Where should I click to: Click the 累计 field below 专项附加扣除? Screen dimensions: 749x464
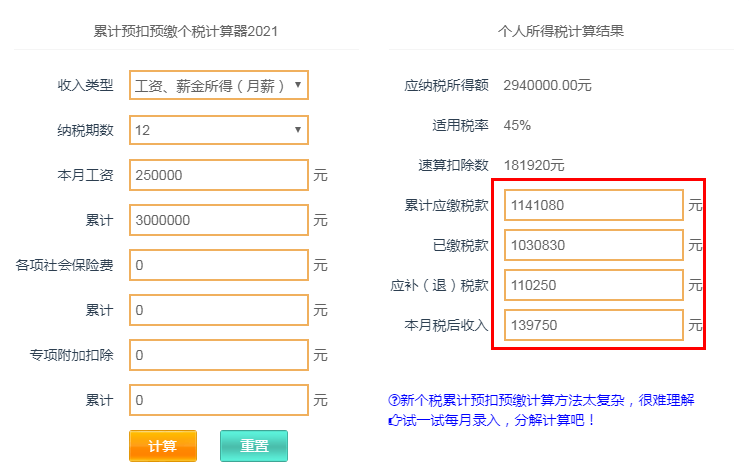click(x=219, y=400)
